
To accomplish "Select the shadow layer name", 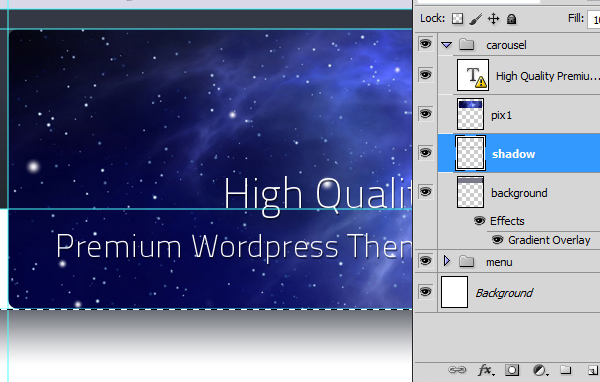I will (514, 154).
